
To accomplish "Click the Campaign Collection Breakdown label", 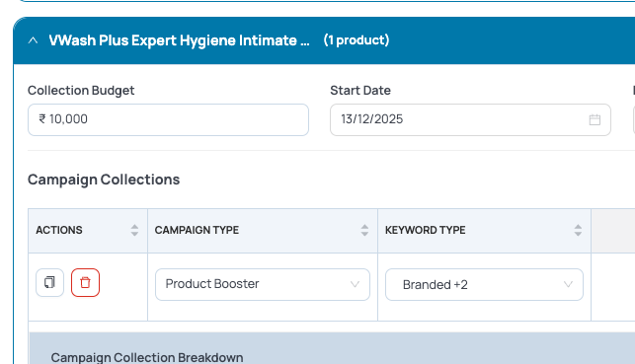I will coord(147,357).
